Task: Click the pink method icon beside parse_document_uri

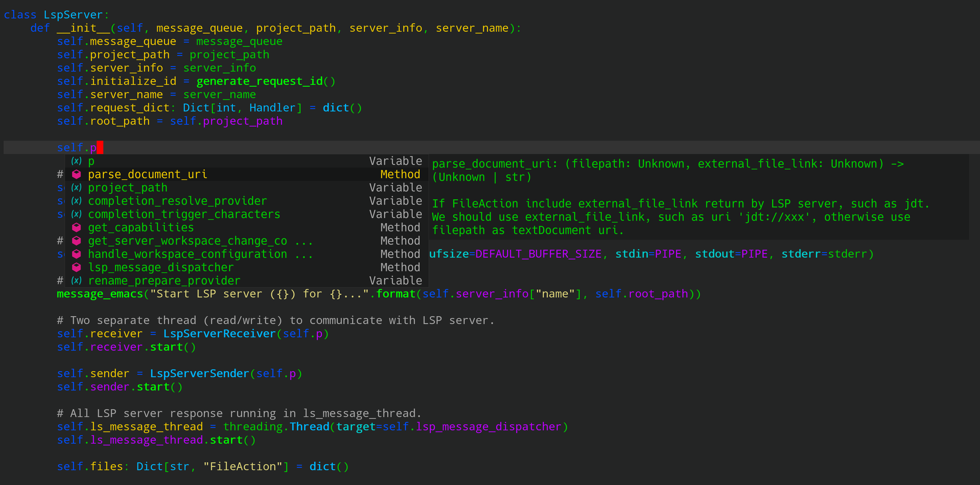Action: pos(76,174)
